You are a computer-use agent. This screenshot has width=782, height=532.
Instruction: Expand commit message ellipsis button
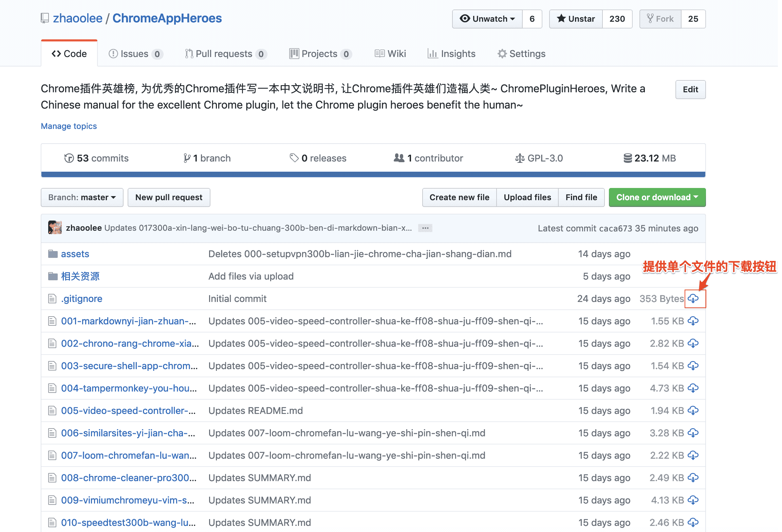(x=425, y=228)
